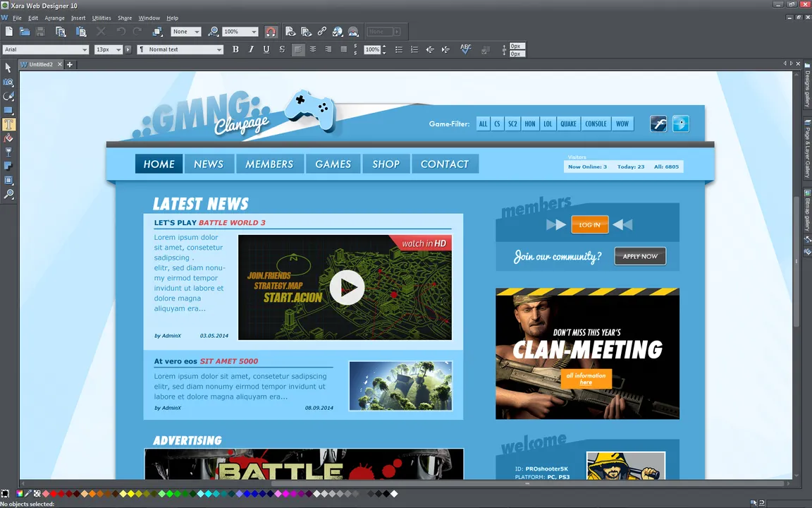
Task: Open the Share menu
Action: [x=125, y=18]
